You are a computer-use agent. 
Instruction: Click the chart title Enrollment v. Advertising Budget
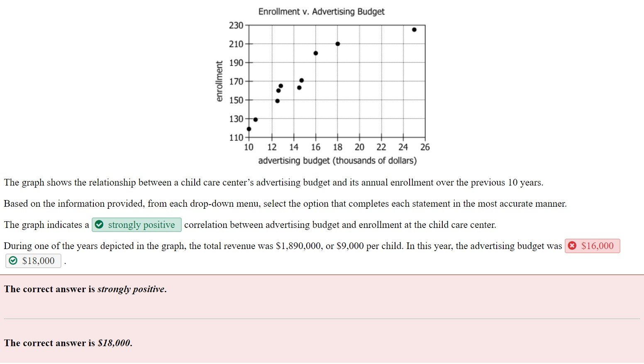(322, 11)
